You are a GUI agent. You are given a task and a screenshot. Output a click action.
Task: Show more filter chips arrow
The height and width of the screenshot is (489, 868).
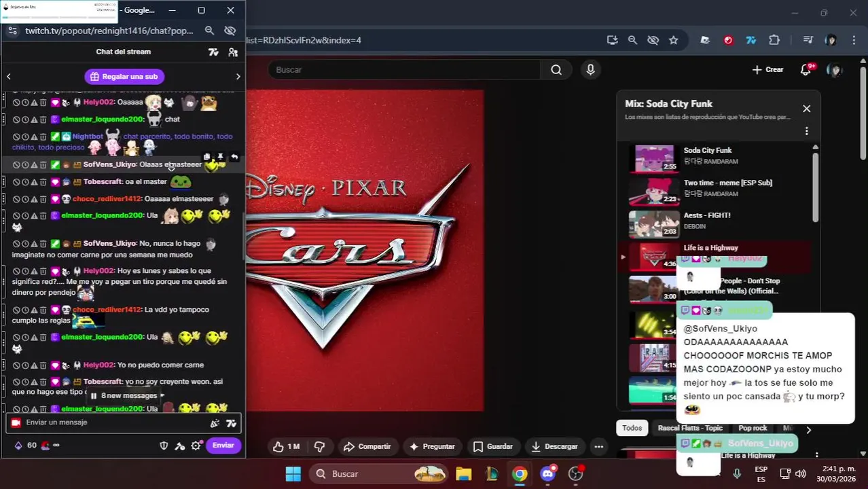pos(808,429)
